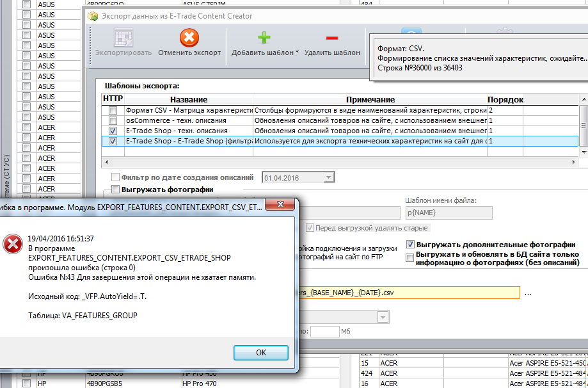Click the {BASE_NAME}_{DATE}.csv path field
Screen dimensions: 588x388
(409, 293)
